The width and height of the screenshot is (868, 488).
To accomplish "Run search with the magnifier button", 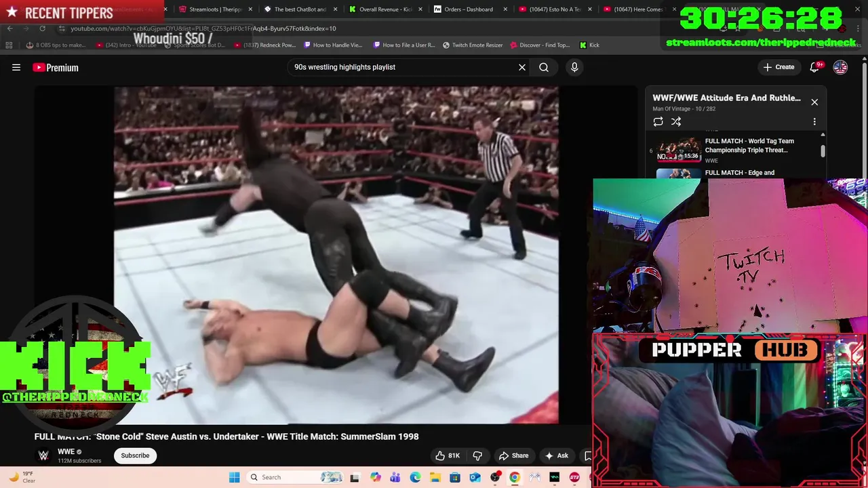I will (x=544, y=67).
